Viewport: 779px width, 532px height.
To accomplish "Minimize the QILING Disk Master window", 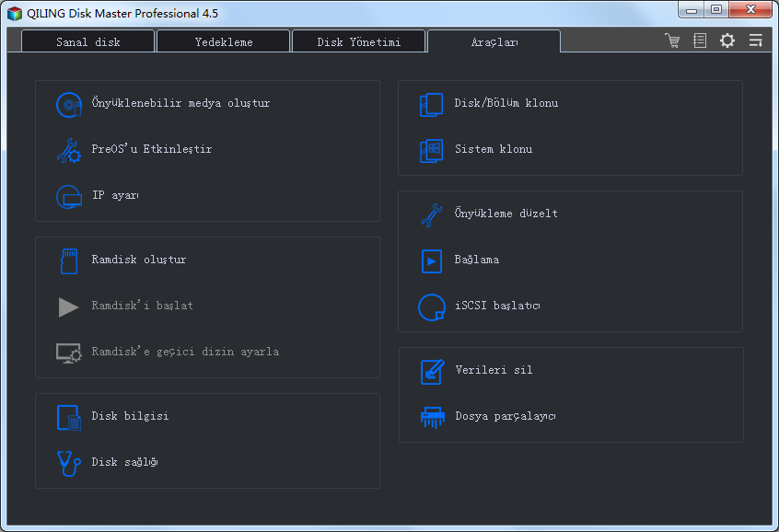I will tap(692, 10).
